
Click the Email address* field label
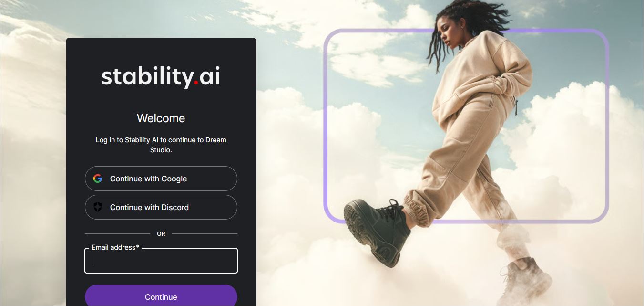tap(115, 247)
